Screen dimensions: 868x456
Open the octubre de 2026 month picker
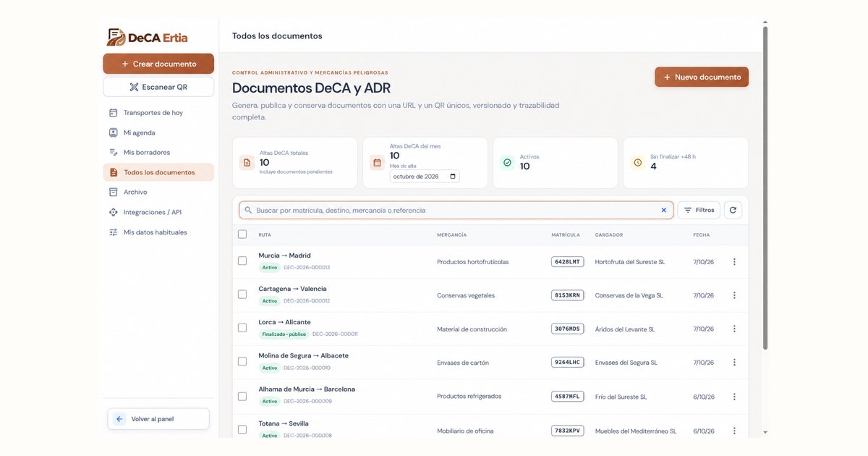[425, 177]
